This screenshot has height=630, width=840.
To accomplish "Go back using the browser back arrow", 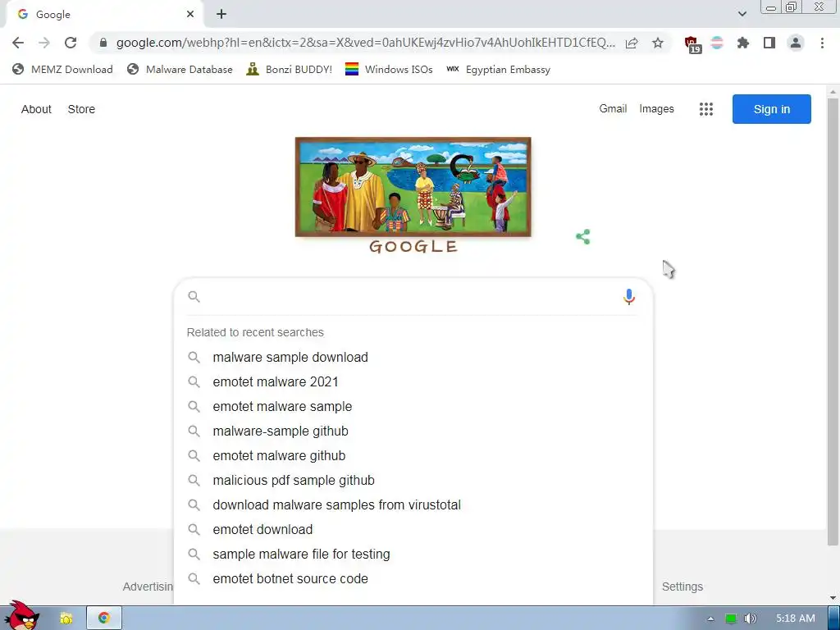I will (x=18, y=43).
